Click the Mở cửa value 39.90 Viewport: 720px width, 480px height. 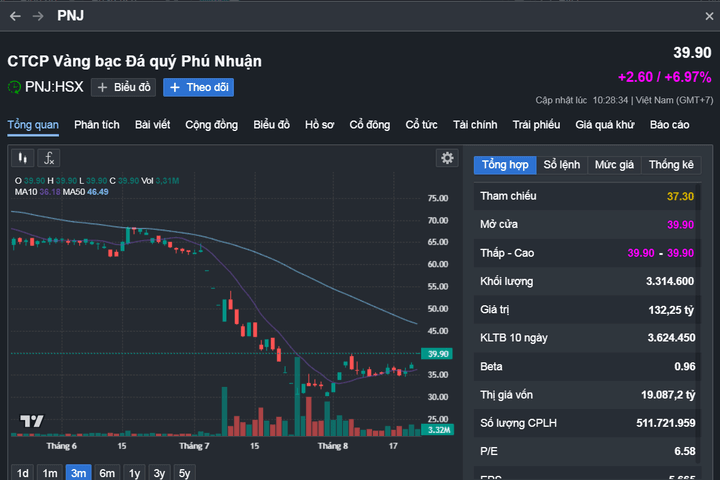680,225
